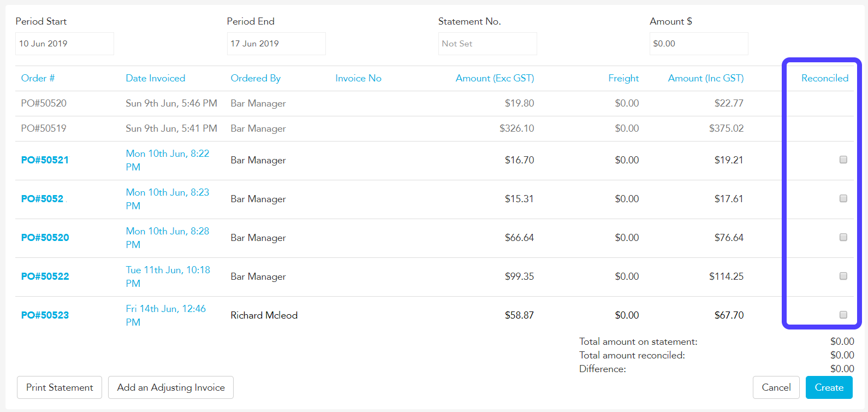
Task: Click the Statement No. field
Action: pos(487,44)
